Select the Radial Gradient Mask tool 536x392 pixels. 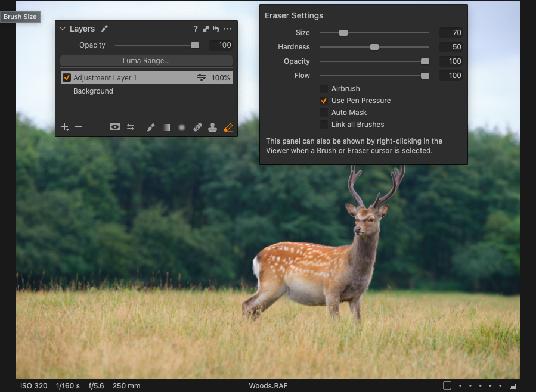[182, 127]
